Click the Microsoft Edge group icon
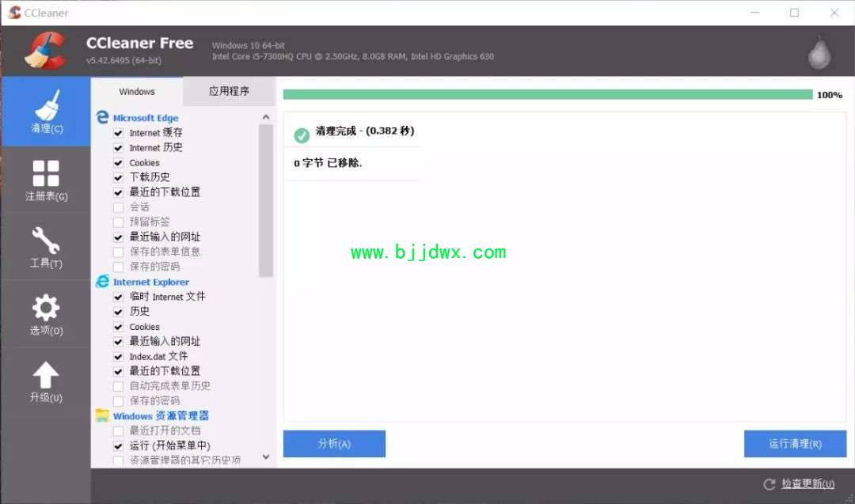This screenshot has width=855, height=504. (102, 117)
